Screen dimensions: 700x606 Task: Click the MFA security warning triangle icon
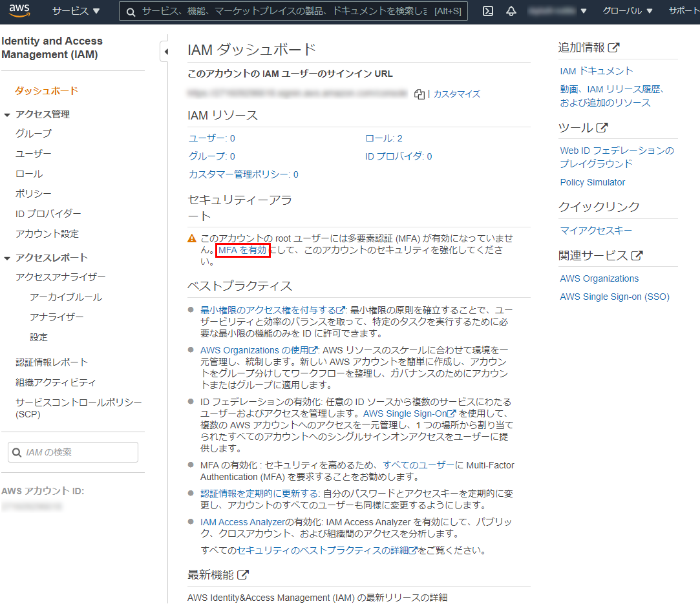tap(192, 238)
